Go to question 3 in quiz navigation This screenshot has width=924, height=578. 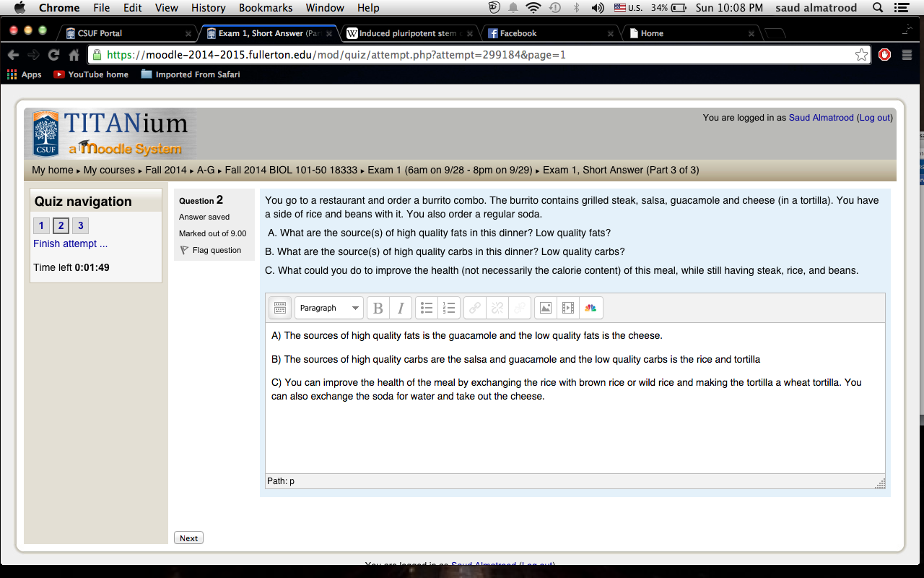pos(81,226)
